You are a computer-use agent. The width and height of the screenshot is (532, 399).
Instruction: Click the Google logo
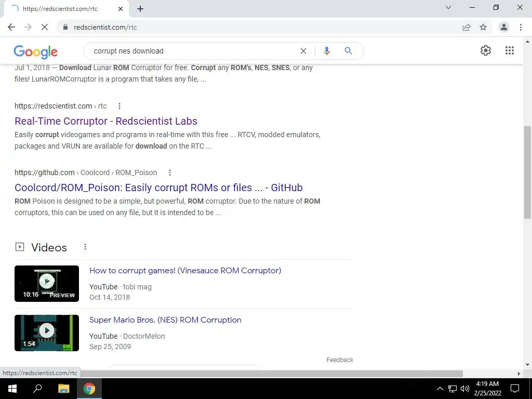(x=36, y=51)
